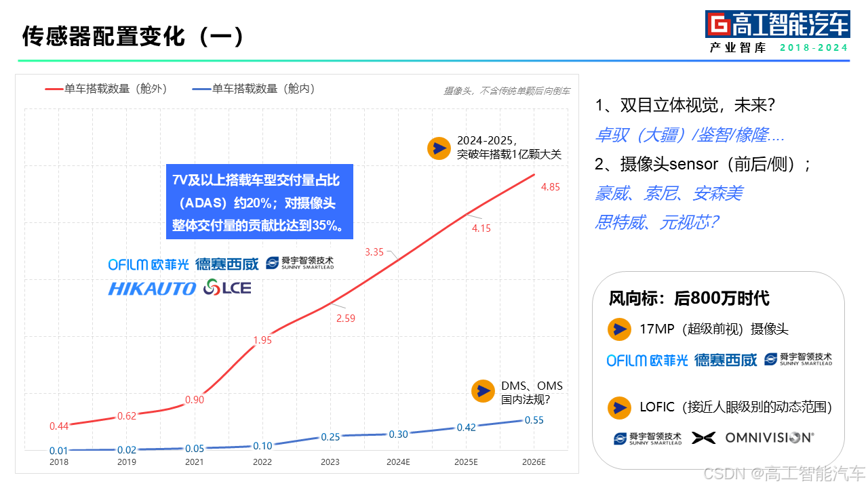The width and height of the screenshot is (868, 488).
Task: Click the red data label 1.95
Action: (262, 340)
